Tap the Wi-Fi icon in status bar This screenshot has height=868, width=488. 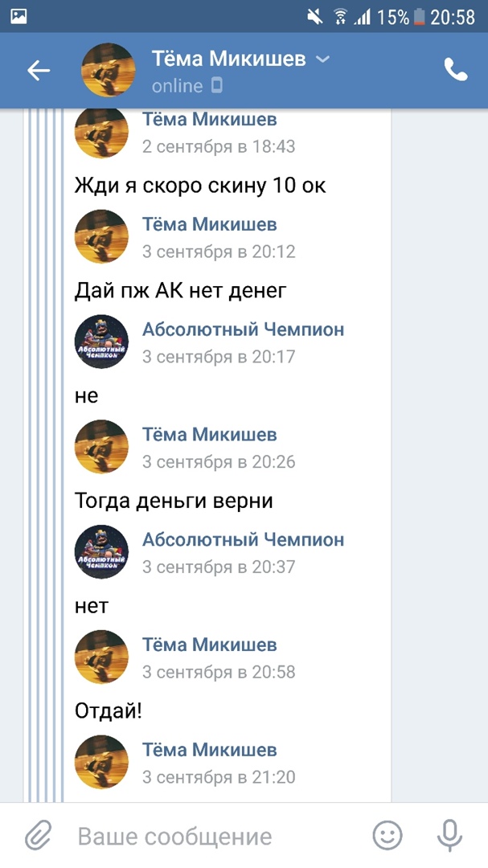340,16
